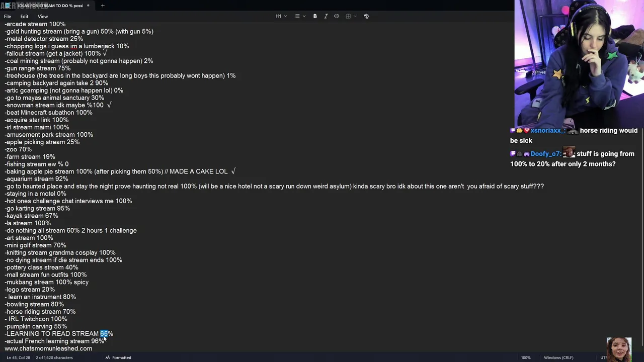The image size is (644, 362).
Task: Open a new tab with plus icon
Action: (x=103, y=6)
